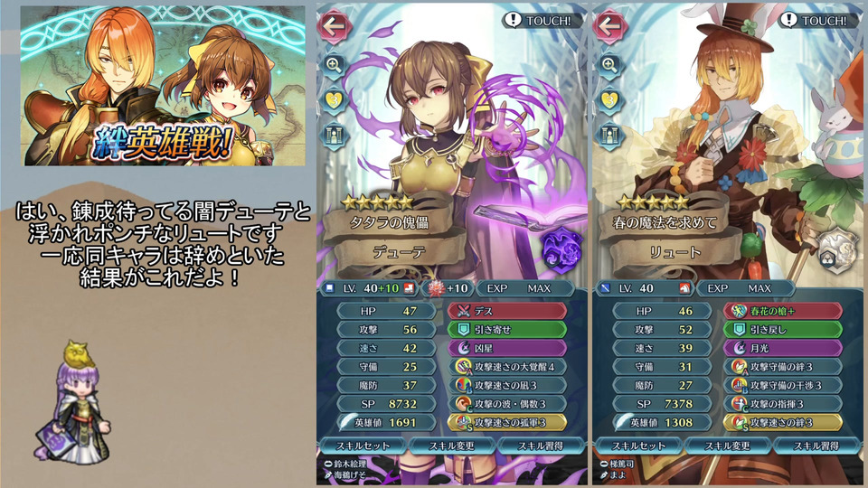
Task: Select 攻撃速さの大覚醒4 A skill
Action: [x=507, y=366]
